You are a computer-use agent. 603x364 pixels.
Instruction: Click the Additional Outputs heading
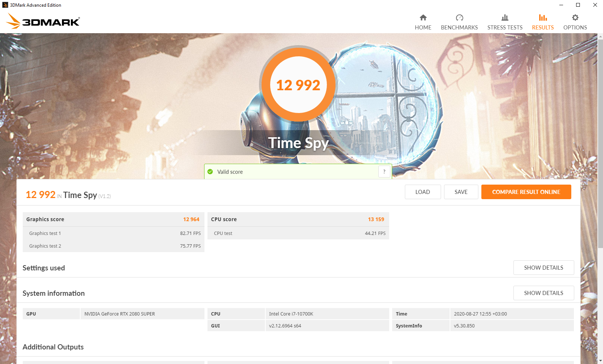click(53, 347)
